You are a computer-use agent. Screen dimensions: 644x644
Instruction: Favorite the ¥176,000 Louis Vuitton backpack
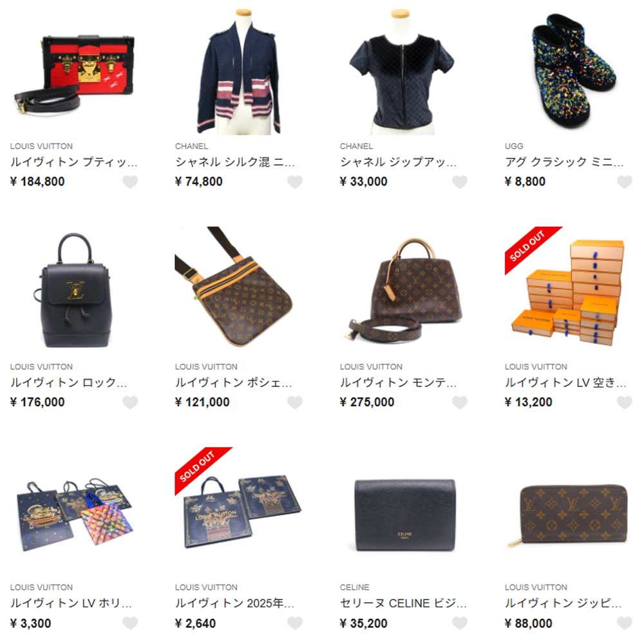[130, 402]
